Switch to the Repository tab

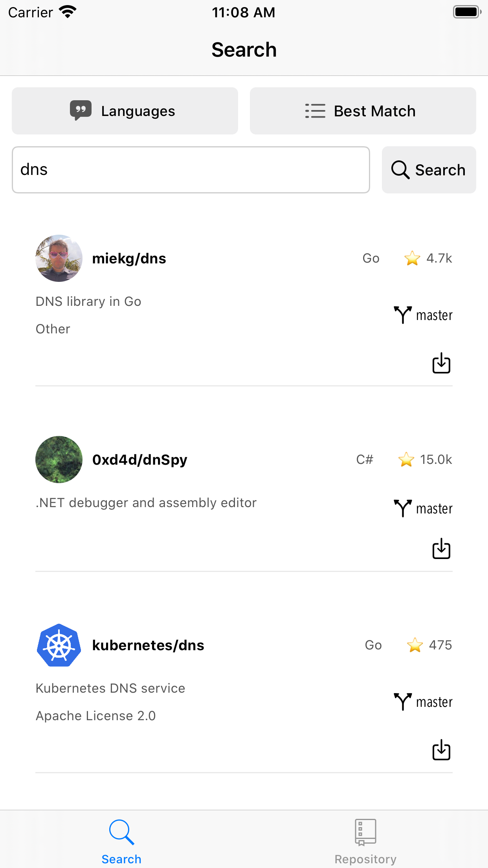(365, 839)
